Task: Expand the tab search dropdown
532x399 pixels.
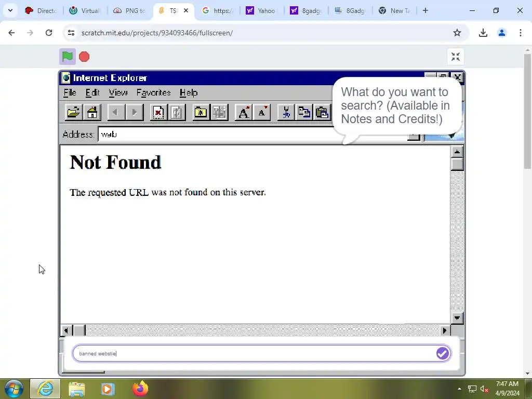Action: (10, 11)
